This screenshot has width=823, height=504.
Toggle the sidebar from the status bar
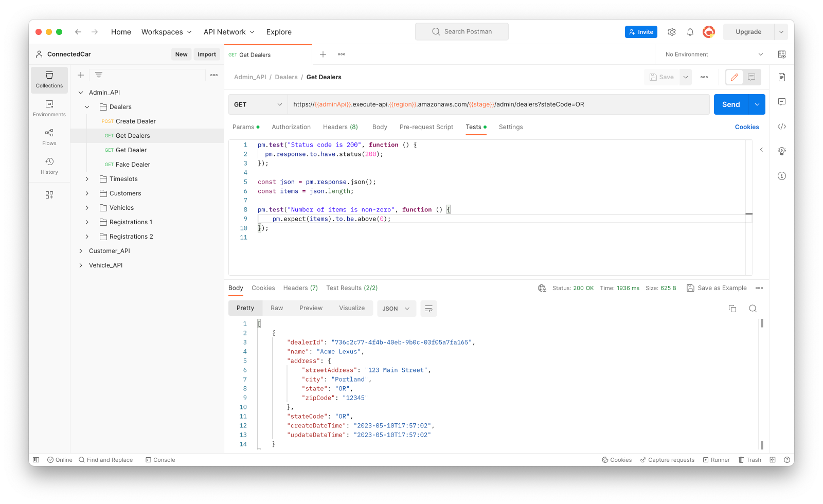click(36, 460)
